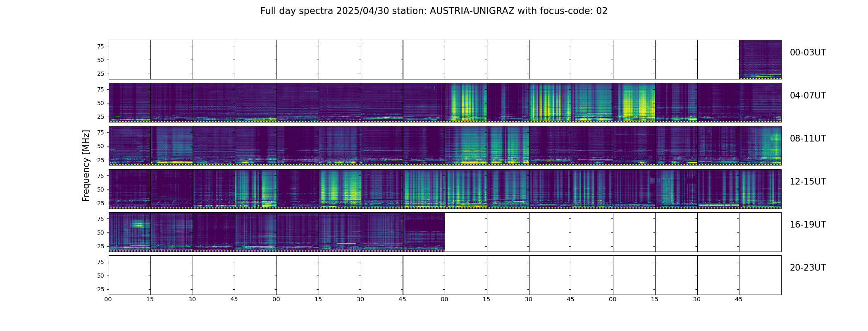Screen dimensions: 868x331
Task: Click the "16-19UT" row label
Action: point(808,225)
